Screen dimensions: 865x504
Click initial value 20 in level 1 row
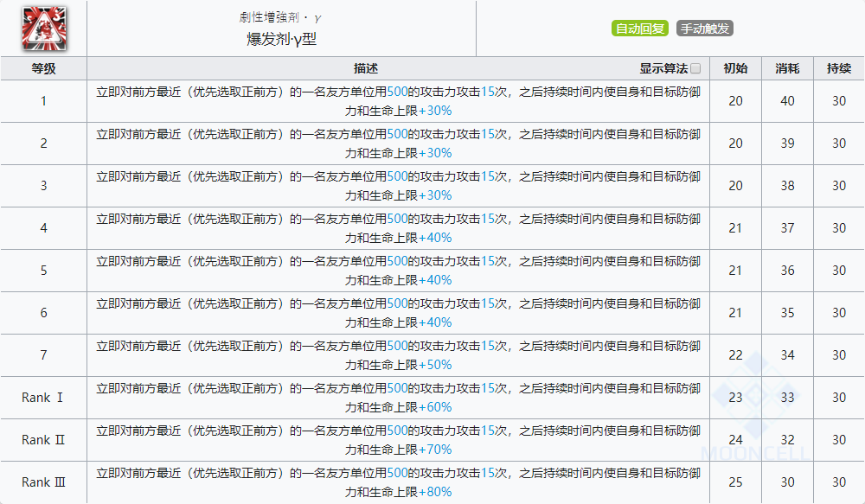point(735,101)
